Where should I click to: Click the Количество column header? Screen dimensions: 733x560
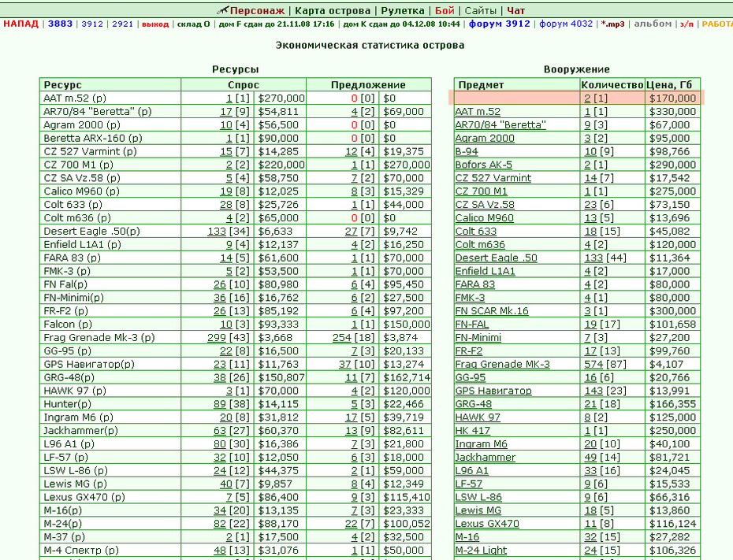click(612, 85)
